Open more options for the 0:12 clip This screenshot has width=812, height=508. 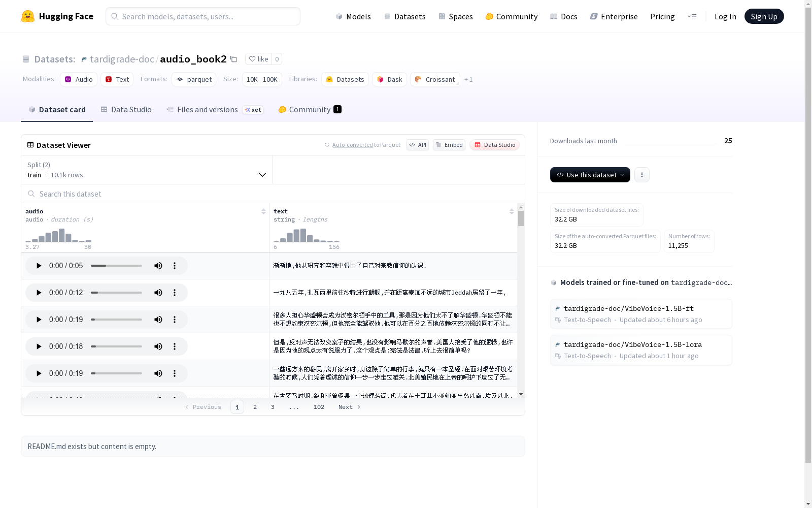[175, 293]
